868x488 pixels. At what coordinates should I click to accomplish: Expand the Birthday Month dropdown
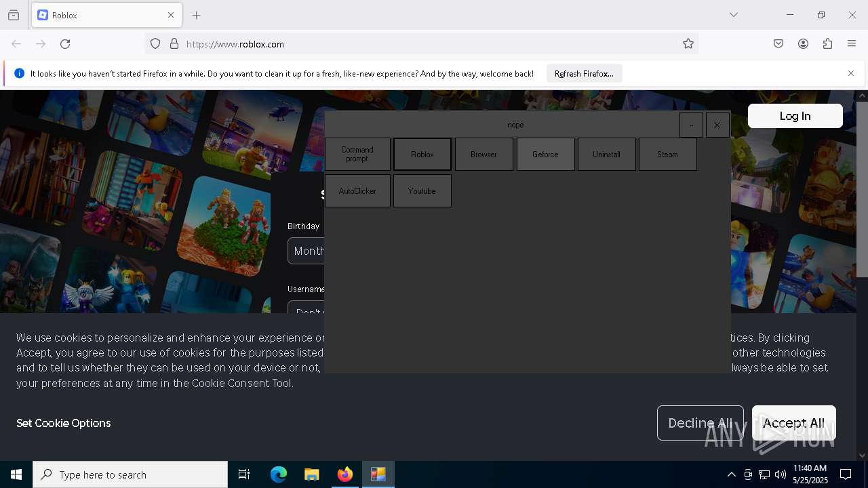click(x=307, y=251)
